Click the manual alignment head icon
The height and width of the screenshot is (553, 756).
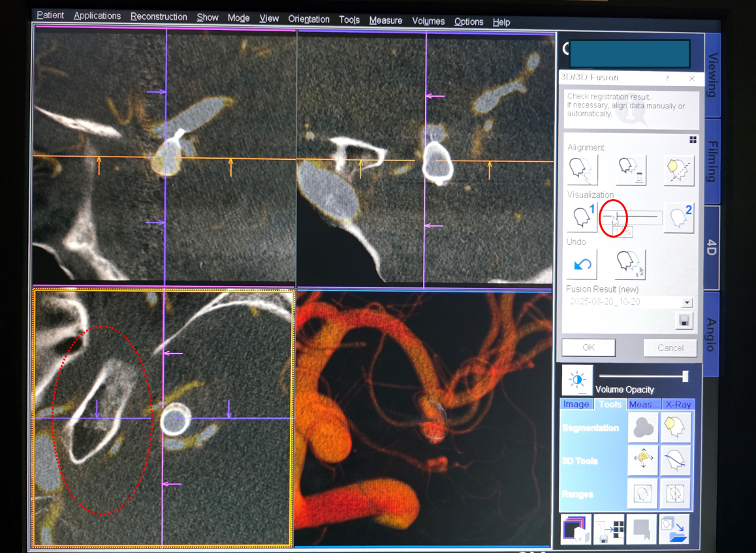pyautogui.click(x=582, y=170)
